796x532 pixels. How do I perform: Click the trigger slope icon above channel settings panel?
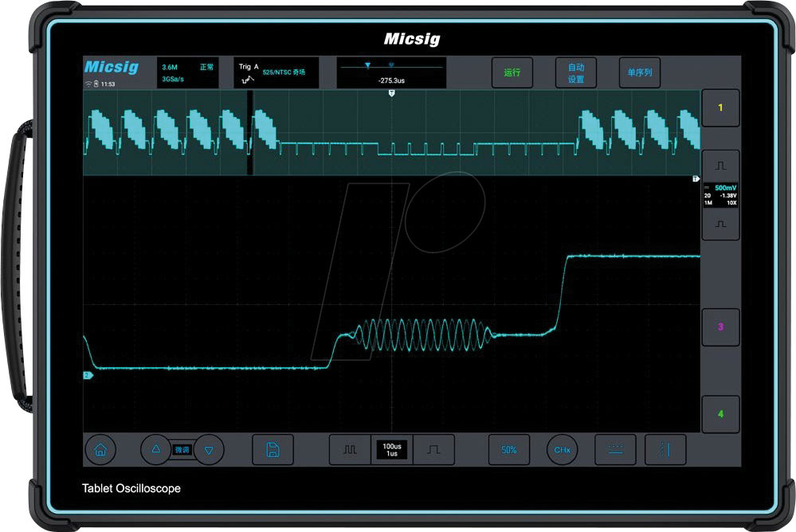tap(720, 164)
